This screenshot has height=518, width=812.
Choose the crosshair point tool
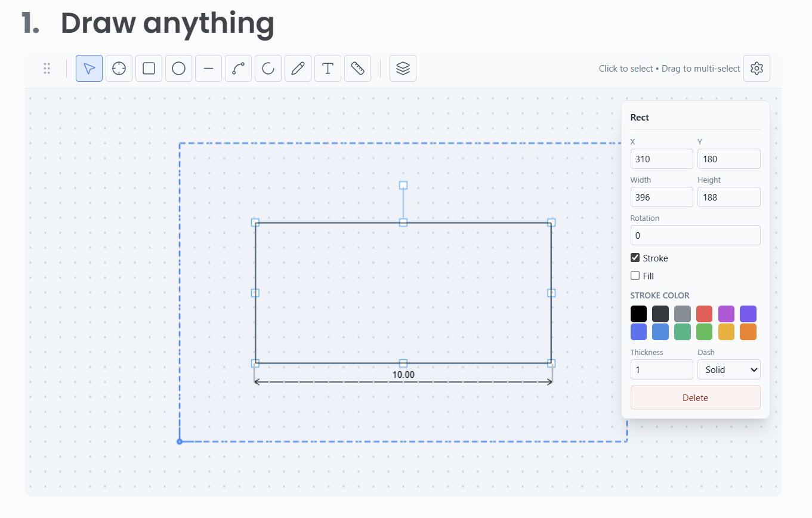click(119, 69)
